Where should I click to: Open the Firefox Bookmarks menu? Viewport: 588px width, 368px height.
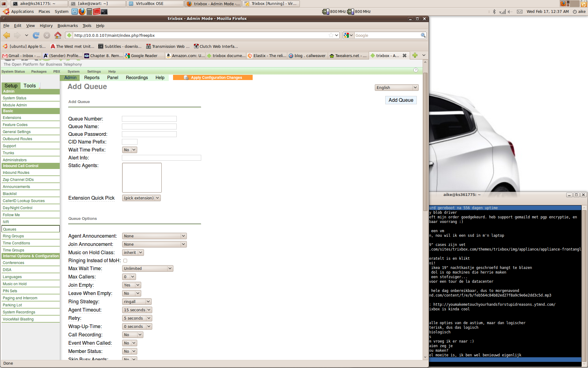[x=68, y=26]
